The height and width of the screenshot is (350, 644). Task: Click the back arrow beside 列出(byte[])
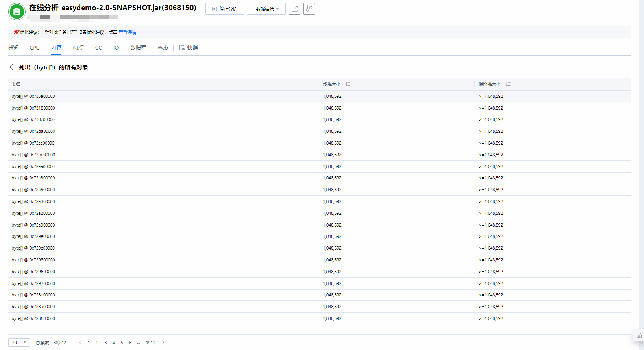point(11,67)
